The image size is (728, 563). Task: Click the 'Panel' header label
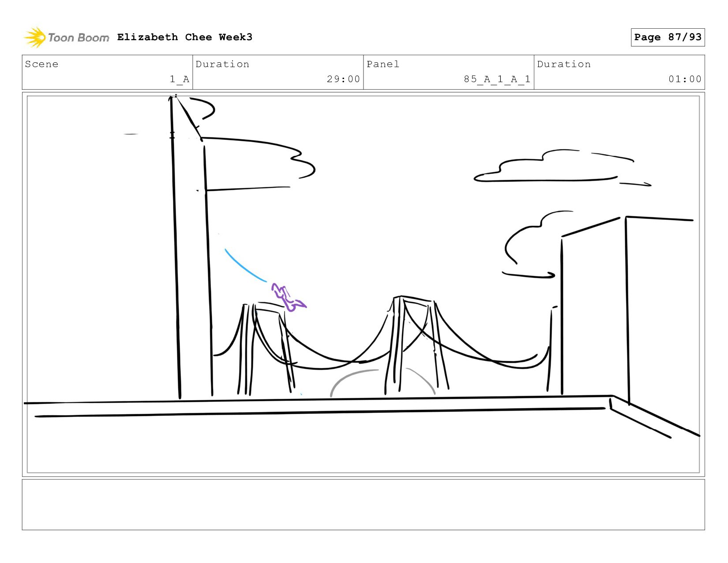(x=383, y=64)
